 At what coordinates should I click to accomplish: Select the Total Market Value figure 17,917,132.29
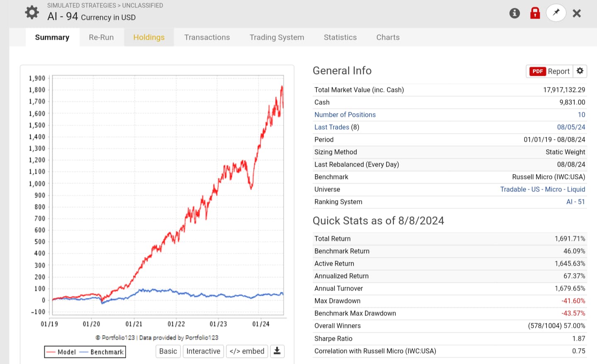tap(564, 90)
